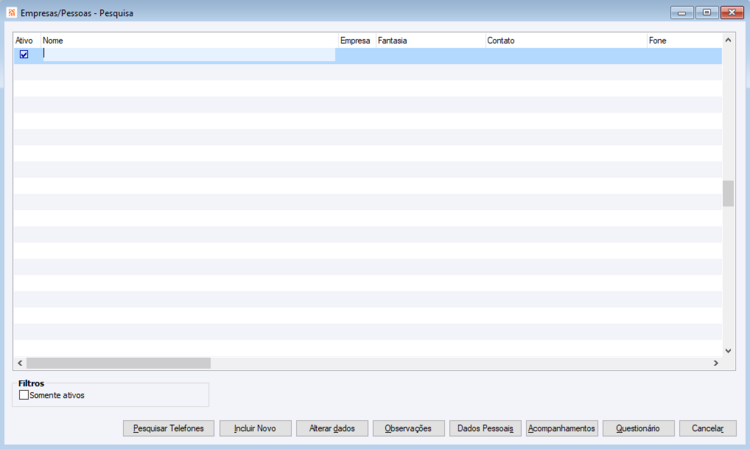Cancel the search with Cancelar
The width and height of the screenshot is (750, 449).
pos(707,428)
